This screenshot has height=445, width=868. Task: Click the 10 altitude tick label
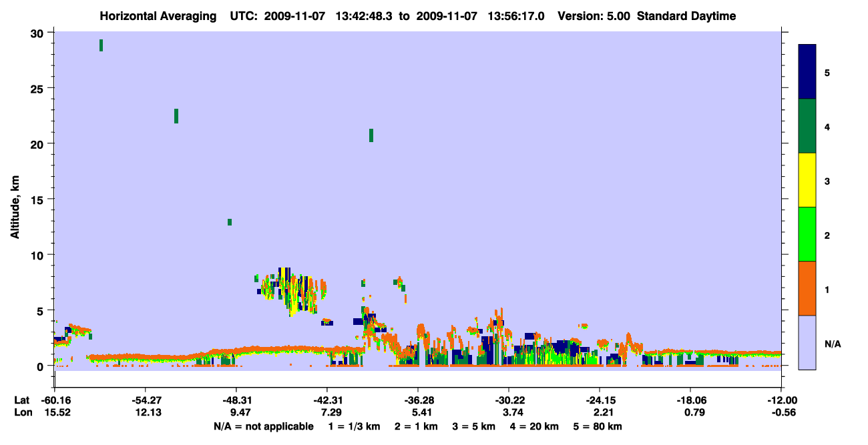tap(38, 255)
